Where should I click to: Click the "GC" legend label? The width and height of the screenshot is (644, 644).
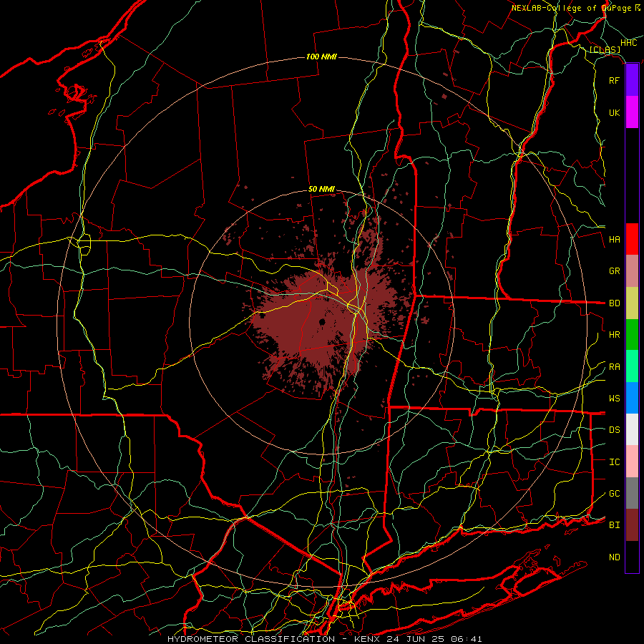pyautogui.click(x=614, y=494)
